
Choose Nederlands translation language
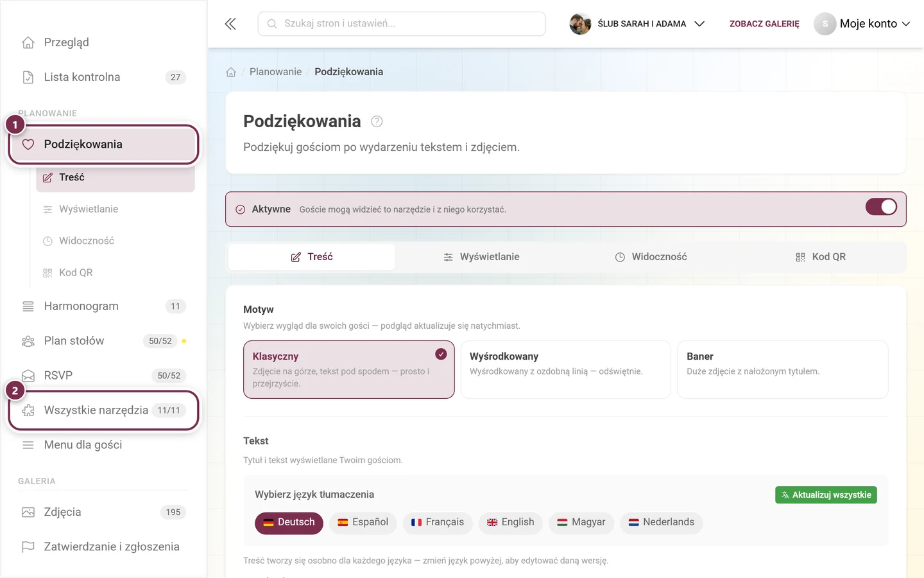pyautogui.click(x=662, y=523)
